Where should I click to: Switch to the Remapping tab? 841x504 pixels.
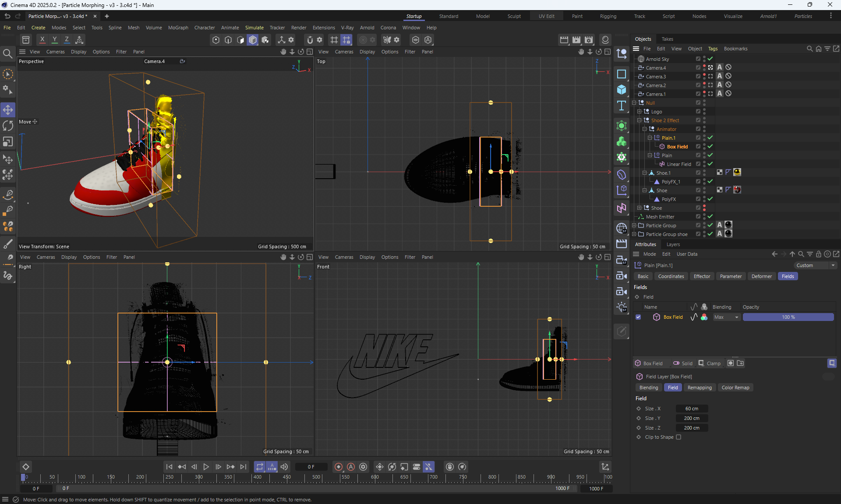click(699, 388)
